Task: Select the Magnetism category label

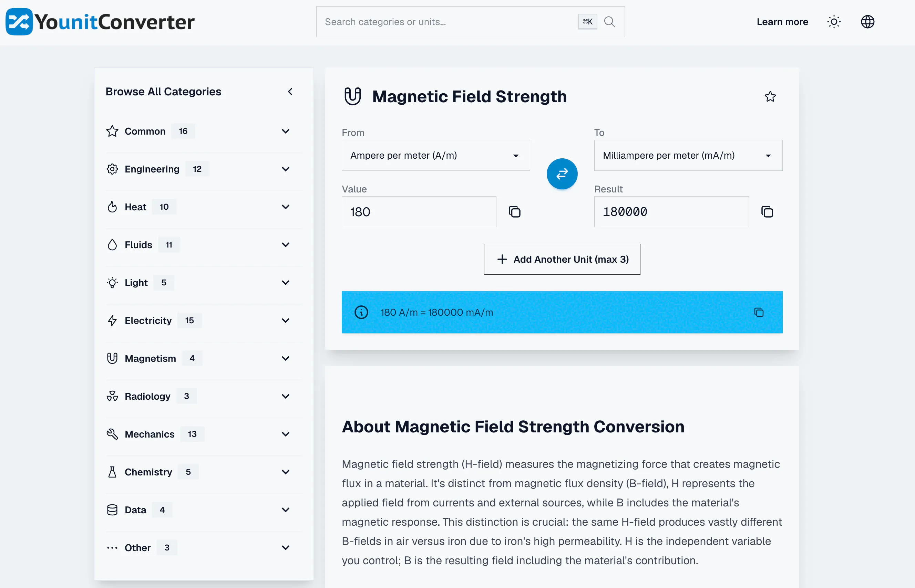Action: coord(151,358)
